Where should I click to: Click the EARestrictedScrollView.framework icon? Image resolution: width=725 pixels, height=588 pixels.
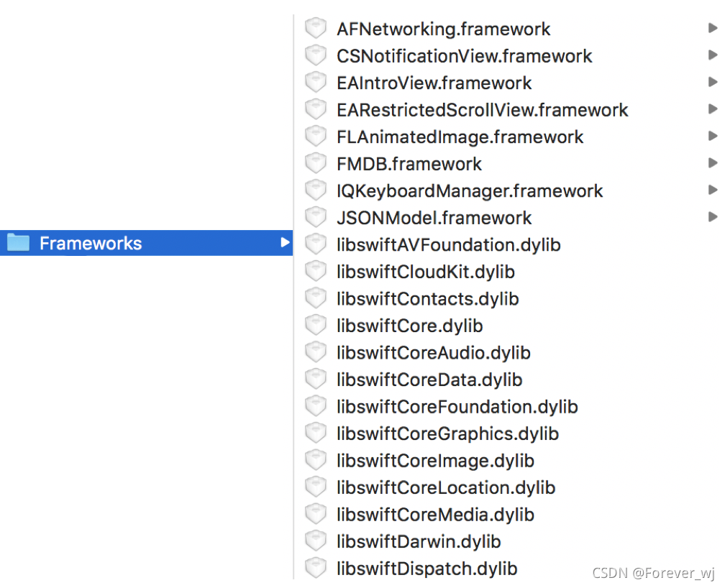316,109
